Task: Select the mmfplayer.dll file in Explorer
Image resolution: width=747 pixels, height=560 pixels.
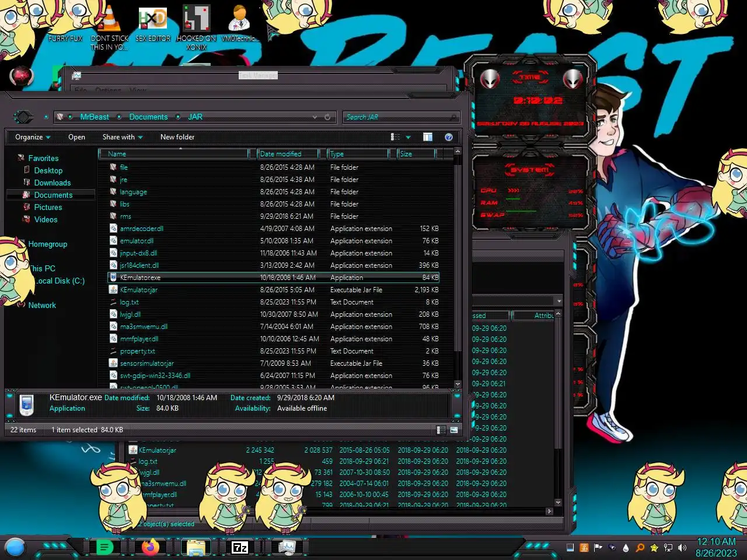Action: tap(139, 339)
